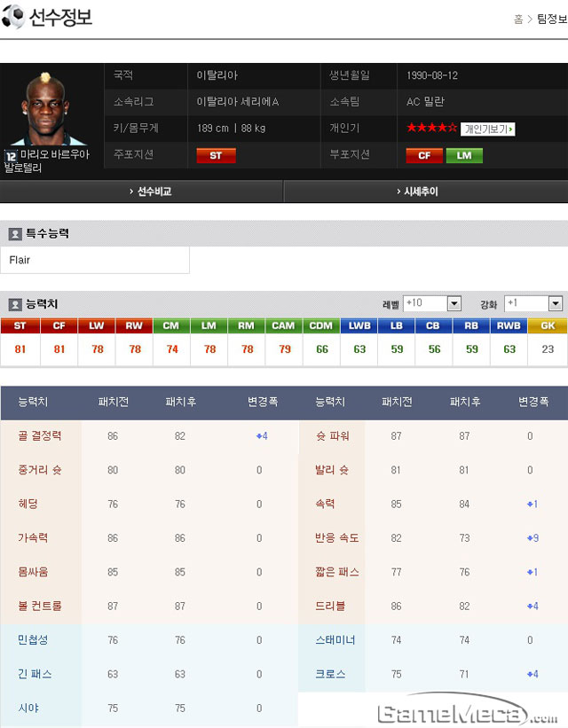This screenshot has height=728, width=568.
Task: Open the 시세추이 price trend tab
Action: [x=426, y=192]
